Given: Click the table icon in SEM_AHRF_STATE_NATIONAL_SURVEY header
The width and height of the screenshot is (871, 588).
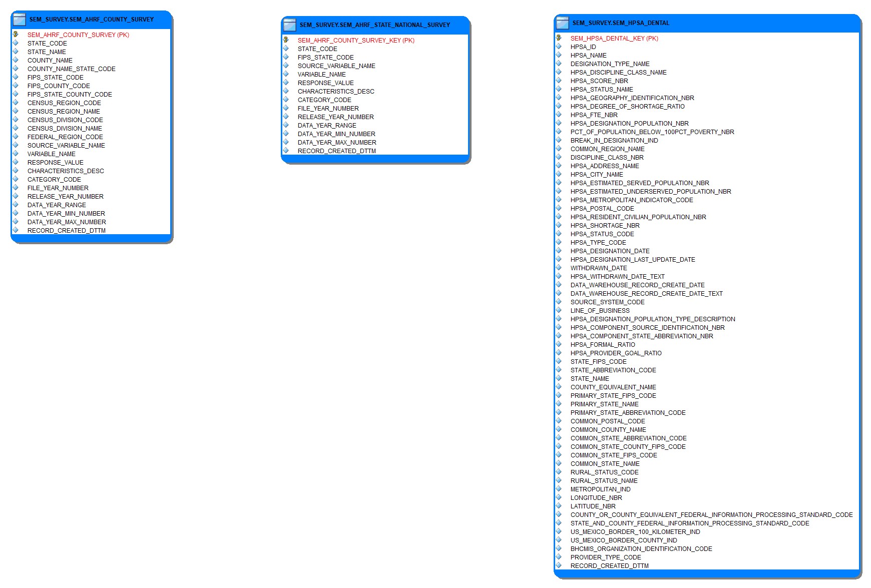Looking at the screenshot, I should click(289, 25).
